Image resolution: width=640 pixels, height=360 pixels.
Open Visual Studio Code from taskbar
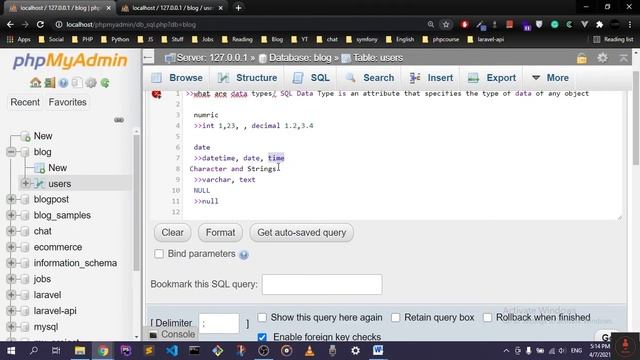tap(172, 350)
